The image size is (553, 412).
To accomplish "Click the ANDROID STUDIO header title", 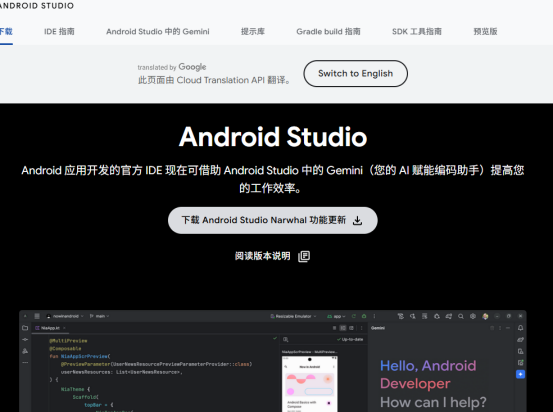I will click(37, 6).
